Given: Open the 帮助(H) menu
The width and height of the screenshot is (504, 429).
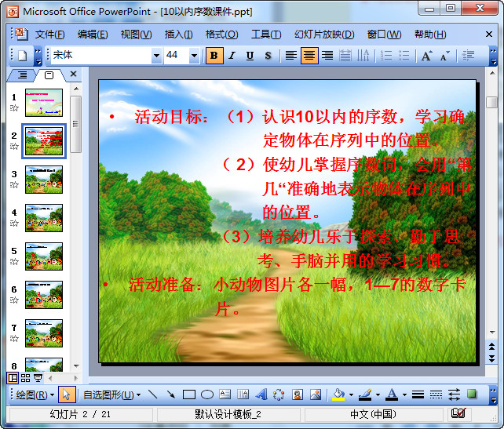Looking at the screenshot, I should coord(430,35).
